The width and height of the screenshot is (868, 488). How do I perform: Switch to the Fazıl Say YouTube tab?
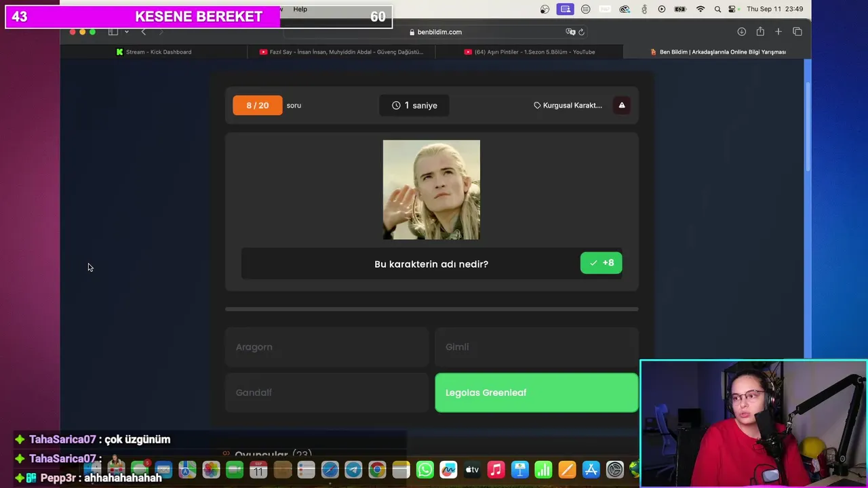pyautogui.click(x=341, y=52)
